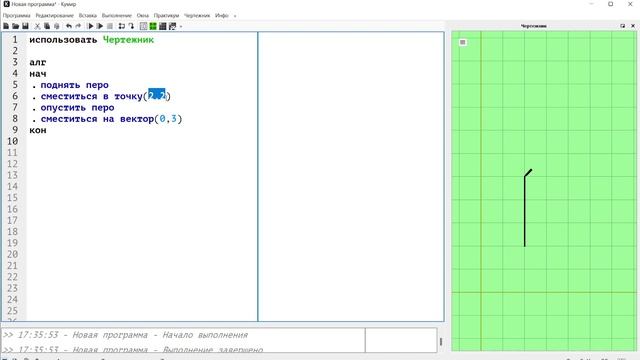Click the drawn black line on canvas
This screenshot has height=360, width=640.
pos(525,210)
